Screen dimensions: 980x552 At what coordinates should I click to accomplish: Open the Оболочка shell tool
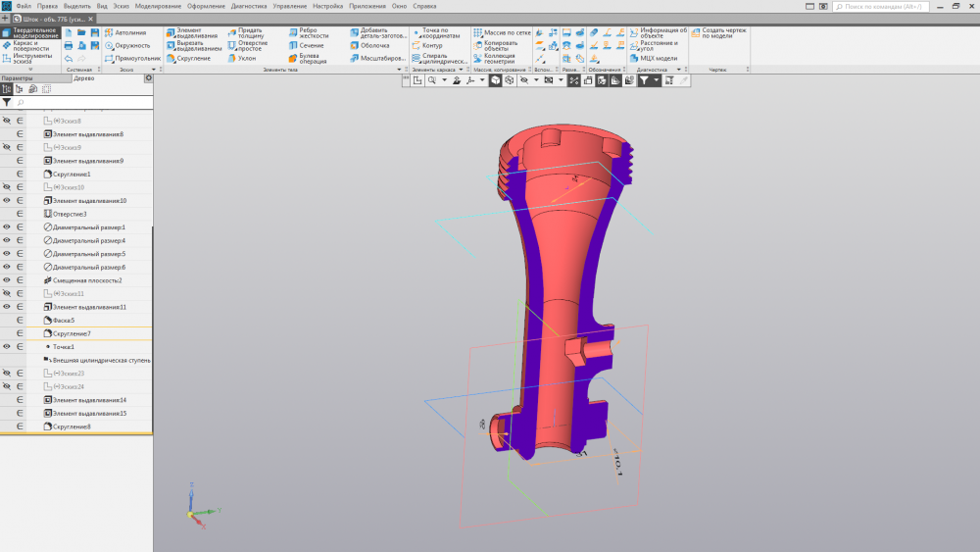point(373,45)
